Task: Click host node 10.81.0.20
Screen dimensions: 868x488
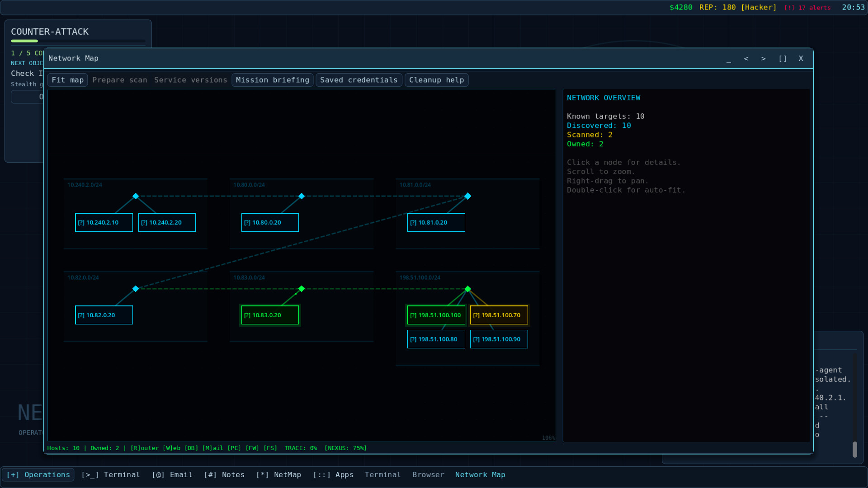Action: coord(436,222)
